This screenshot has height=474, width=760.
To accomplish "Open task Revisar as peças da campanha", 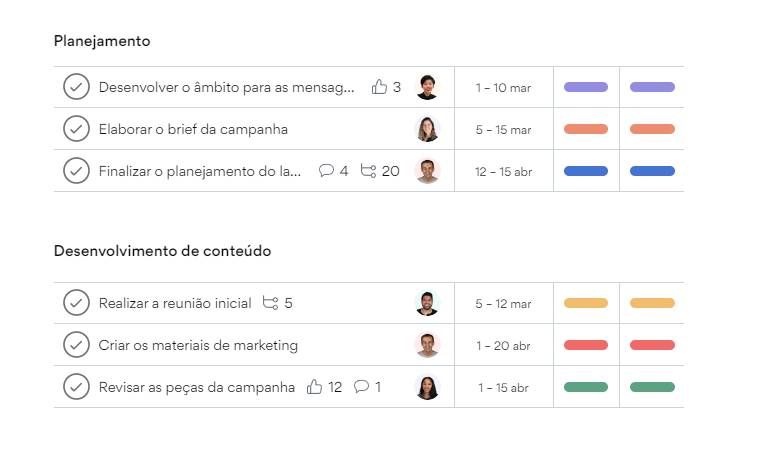I will coord(196,387).
